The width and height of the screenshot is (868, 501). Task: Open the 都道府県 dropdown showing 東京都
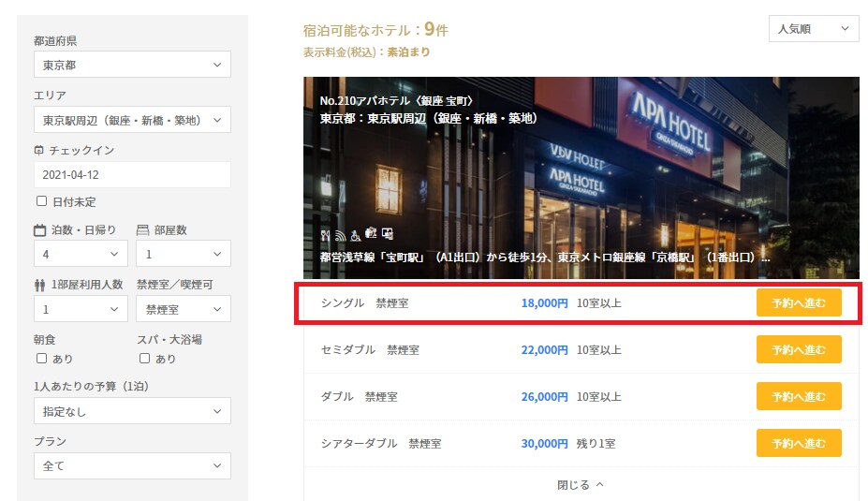tap(132, 65)
